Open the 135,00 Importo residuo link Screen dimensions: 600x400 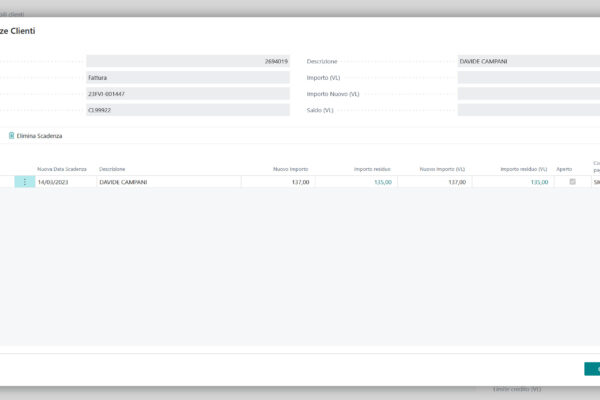click(x=383, y=182)
